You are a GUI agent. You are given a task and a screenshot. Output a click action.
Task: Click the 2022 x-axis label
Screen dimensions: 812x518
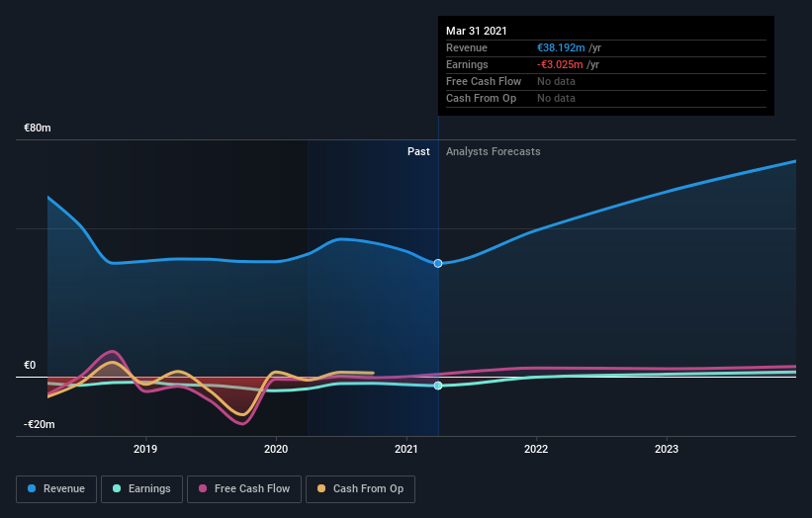click(536, 449)
